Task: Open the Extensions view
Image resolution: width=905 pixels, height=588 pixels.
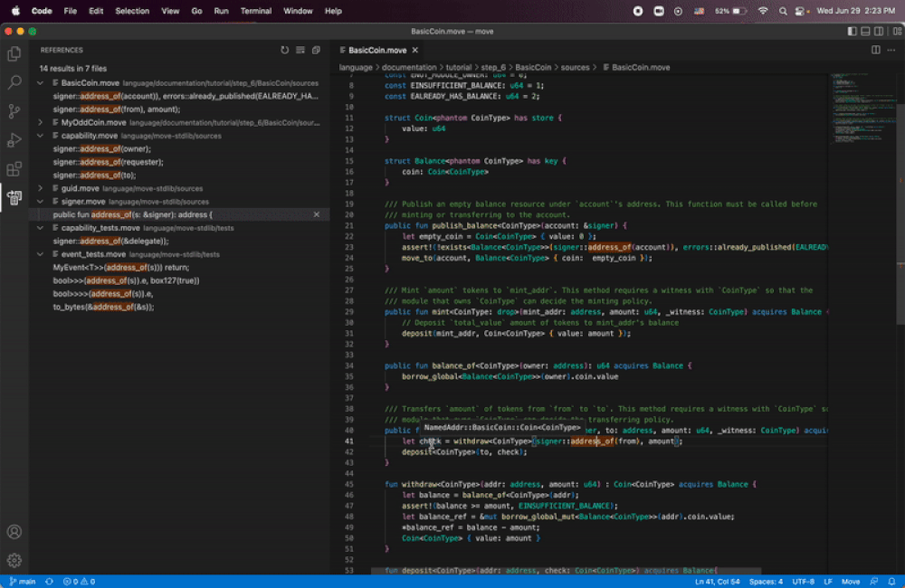Action: point(14,169)
